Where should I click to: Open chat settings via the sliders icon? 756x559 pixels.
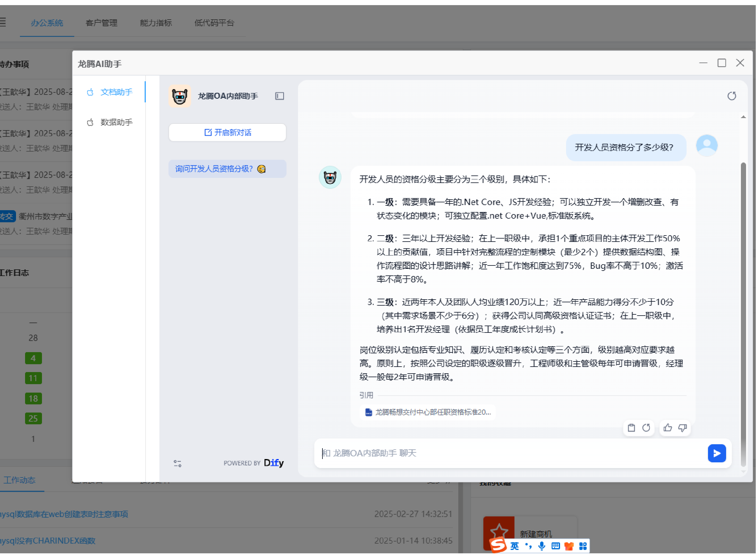(177, 463)
